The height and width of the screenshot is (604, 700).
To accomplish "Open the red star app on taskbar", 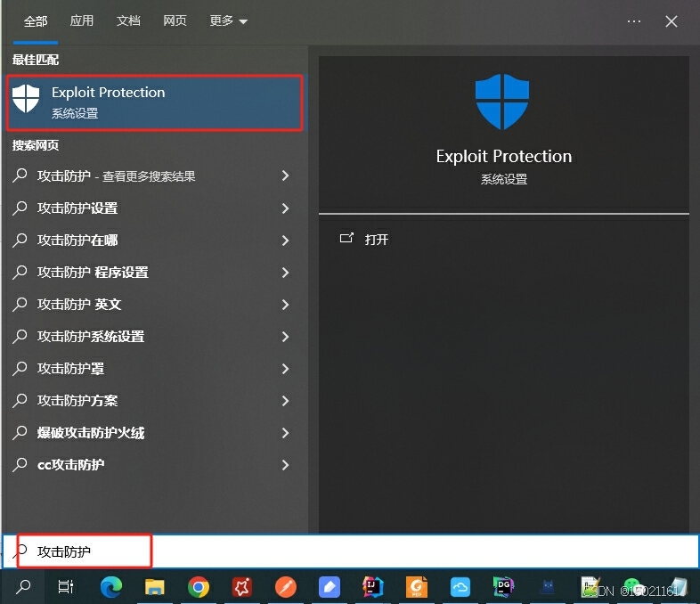I will tap(242, 587).
